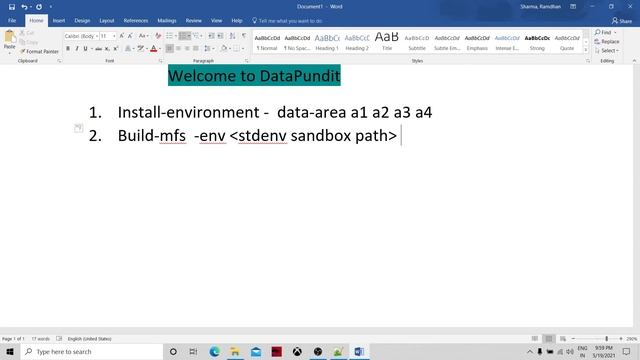This screenshot has width=640, height=360.
Task: Click the Format Painter button
Action: (x=39, y=51)
